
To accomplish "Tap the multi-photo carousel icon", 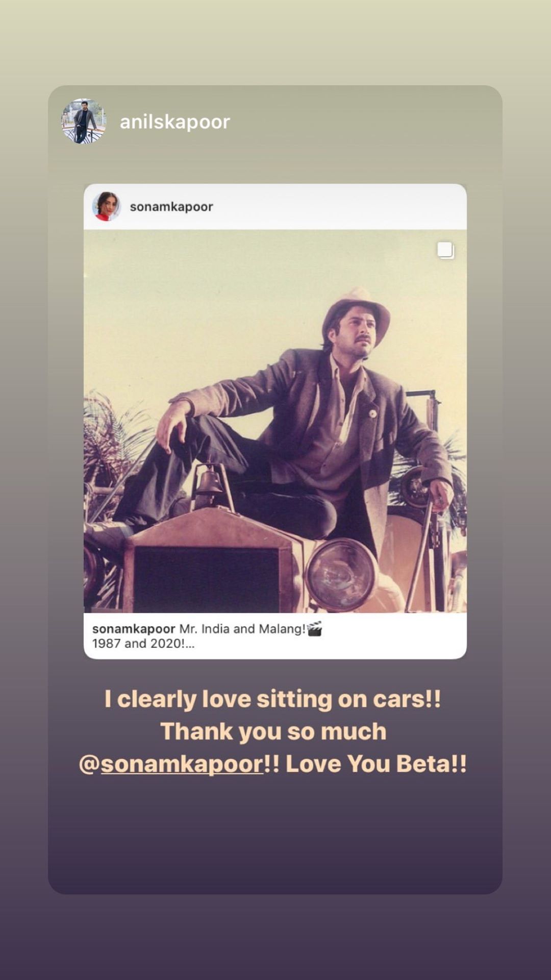I will (445, 250).
